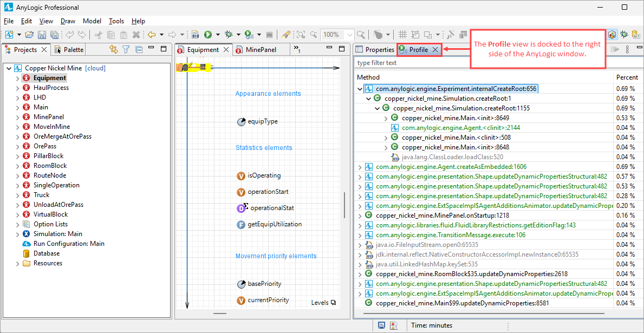Build the model with the 010 icon

click(x=196, y=35)
